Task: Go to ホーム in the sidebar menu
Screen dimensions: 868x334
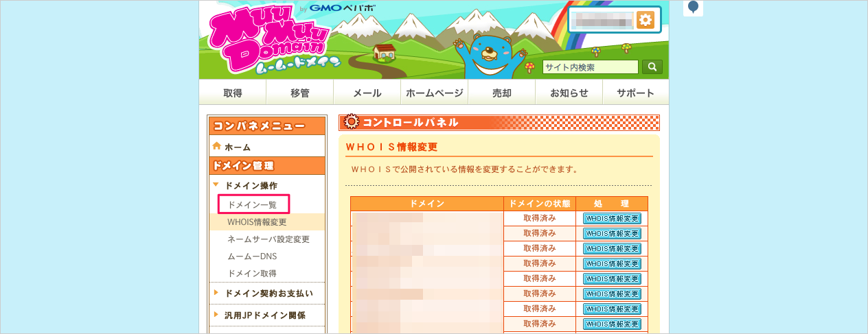Action: pos(238,147)
